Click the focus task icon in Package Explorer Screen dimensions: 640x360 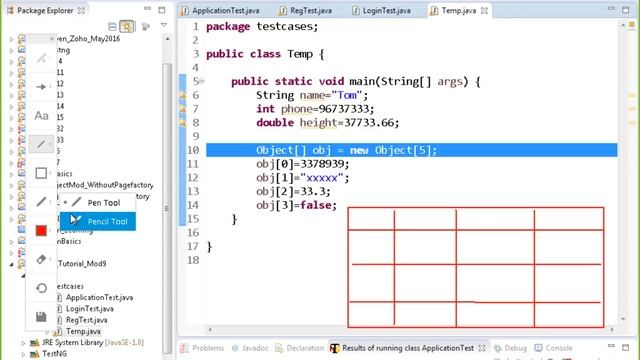[145, 27]
